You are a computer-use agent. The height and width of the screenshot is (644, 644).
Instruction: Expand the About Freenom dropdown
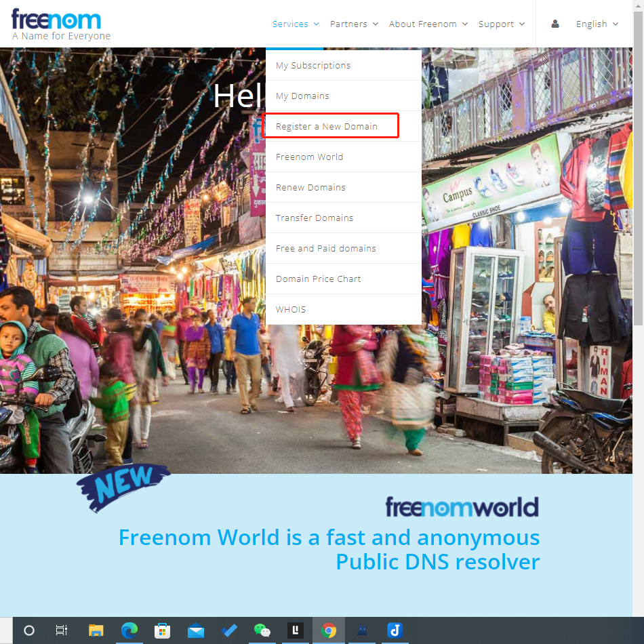click(428, 24)
